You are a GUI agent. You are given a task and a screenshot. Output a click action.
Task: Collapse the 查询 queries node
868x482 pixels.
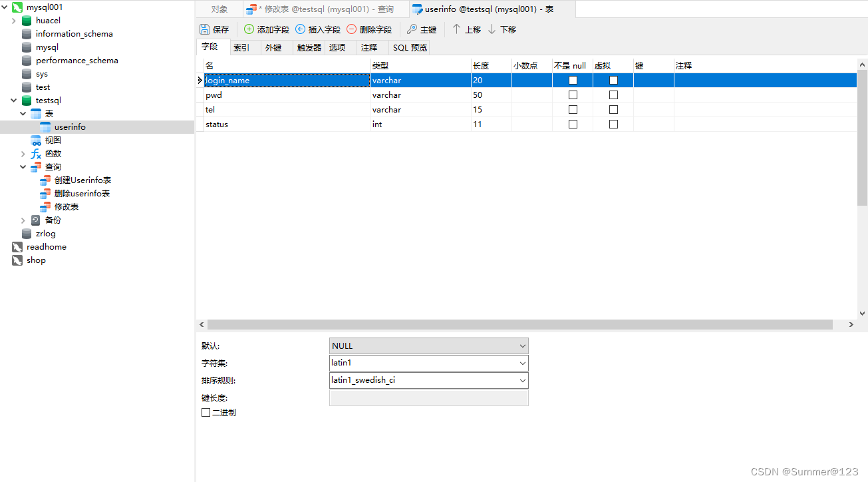[23, 167]
